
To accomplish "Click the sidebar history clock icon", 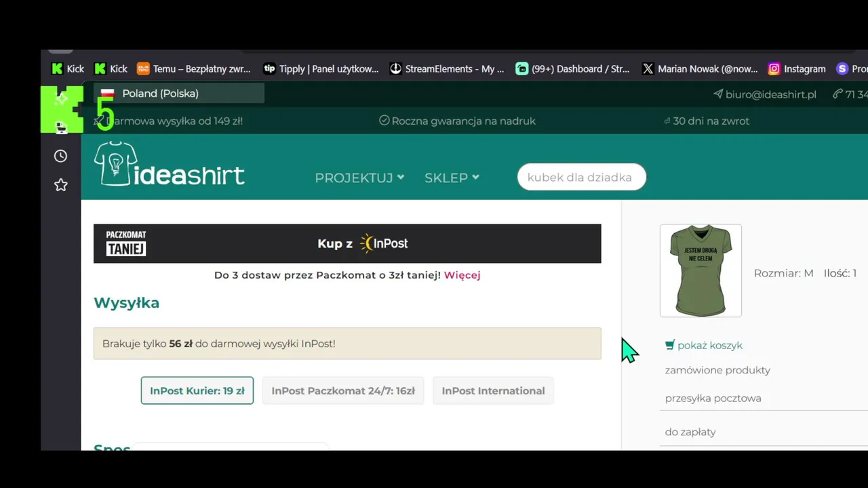I will click(60, 156).
